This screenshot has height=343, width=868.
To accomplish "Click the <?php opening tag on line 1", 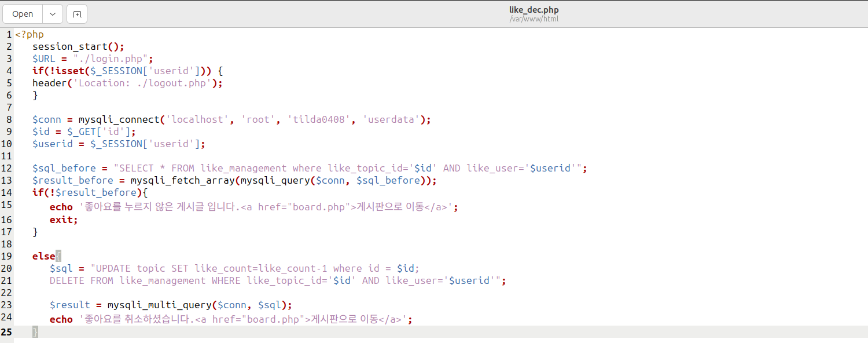I will [x=30, y=34].
